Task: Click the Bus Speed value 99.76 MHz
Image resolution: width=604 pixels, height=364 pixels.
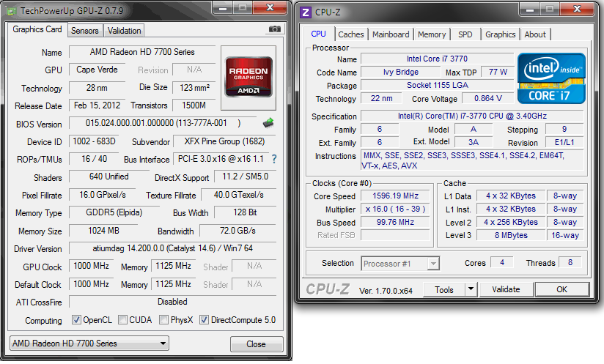Action: (395, 222)
